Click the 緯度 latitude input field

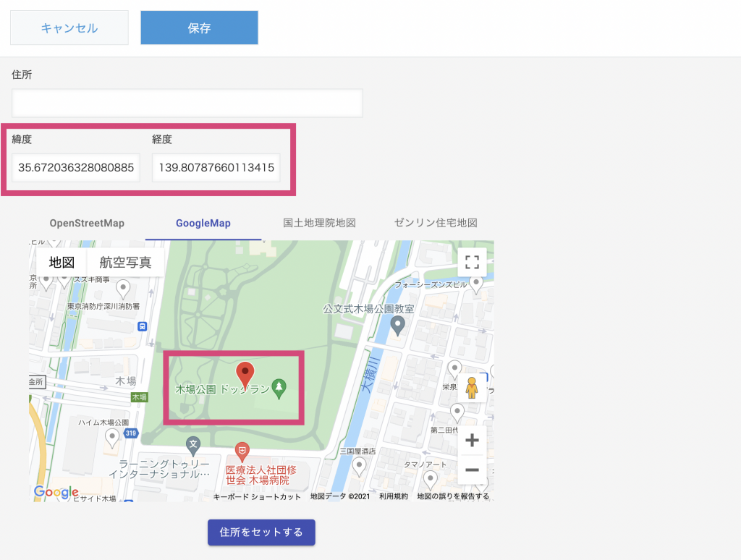(x=75, y=167)
